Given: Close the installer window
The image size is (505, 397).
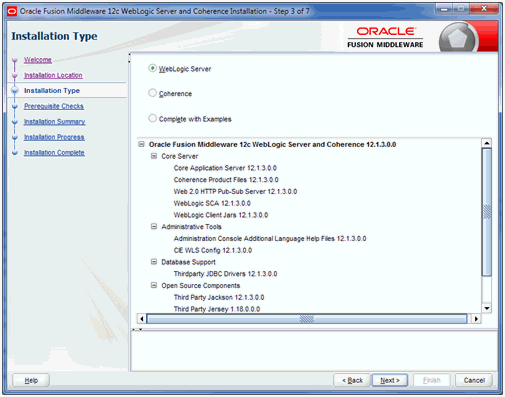Looking at the screenshot, I should [484, 9].
